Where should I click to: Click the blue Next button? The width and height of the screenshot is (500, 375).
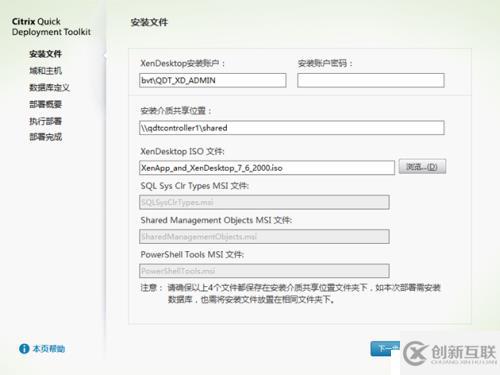point(385,349)
